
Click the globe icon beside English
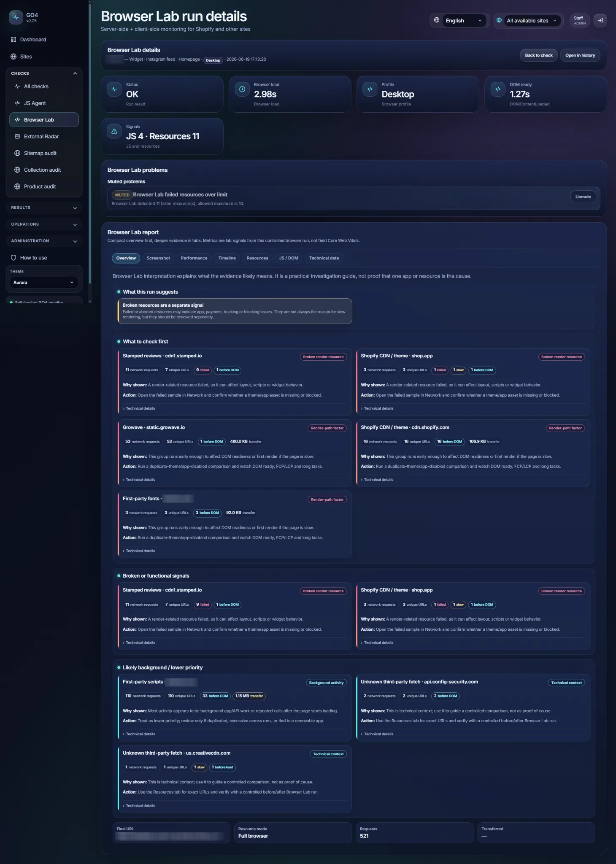point(437,20)
